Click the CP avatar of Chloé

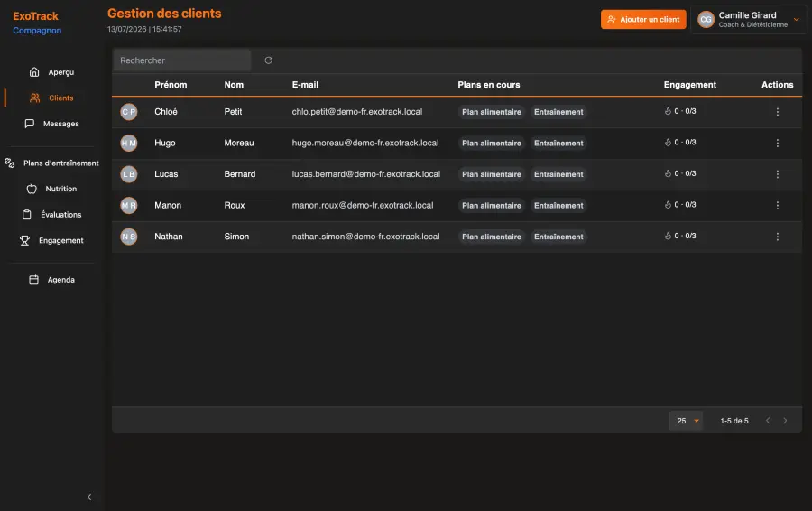pyautogui.click(x=129, y=112)
